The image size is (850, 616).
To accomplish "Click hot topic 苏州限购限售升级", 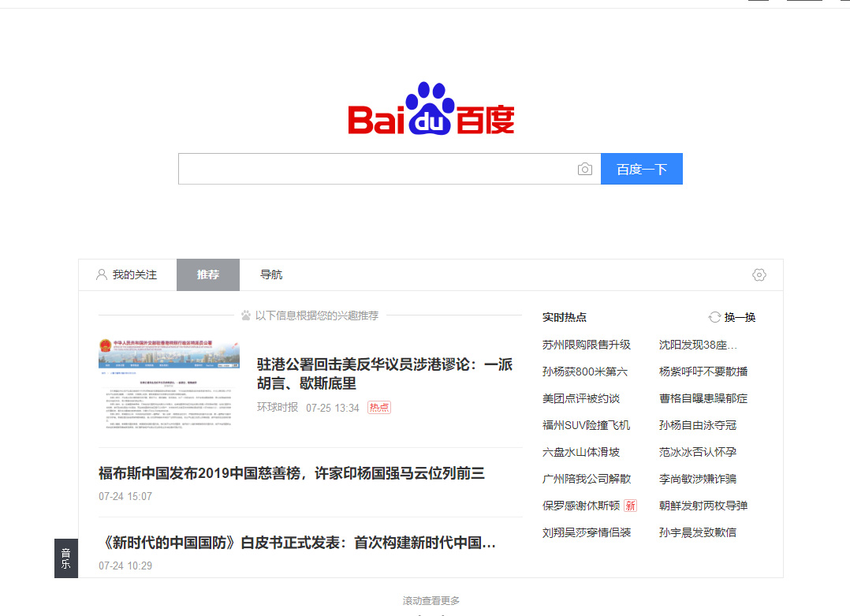I will tap(587, 345).
